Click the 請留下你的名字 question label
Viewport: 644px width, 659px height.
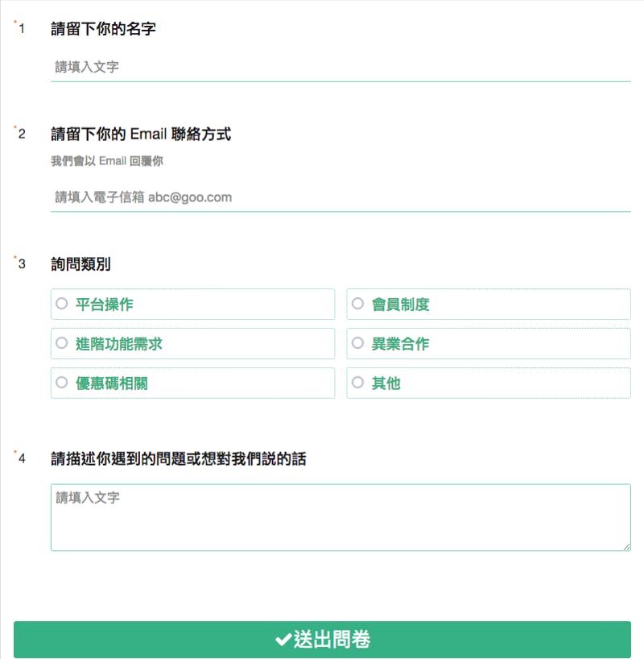pyautogui.click(x=103, y=29)
